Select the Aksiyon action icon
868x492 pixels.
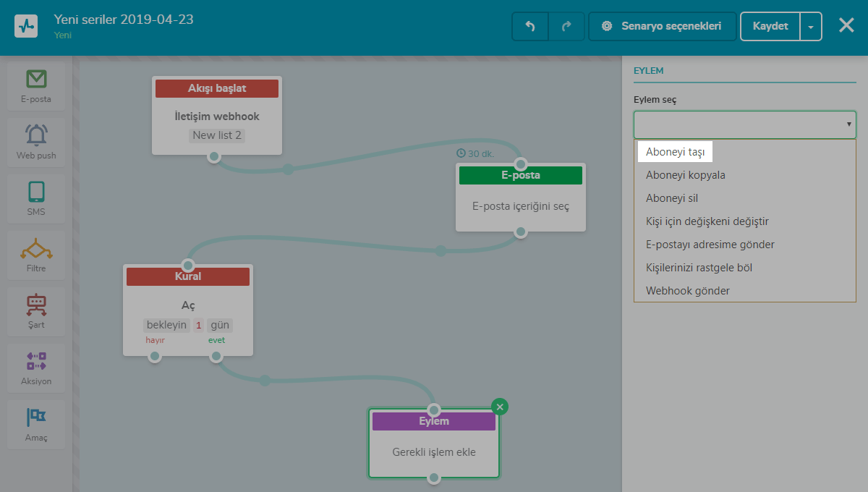tap(36, 361)
